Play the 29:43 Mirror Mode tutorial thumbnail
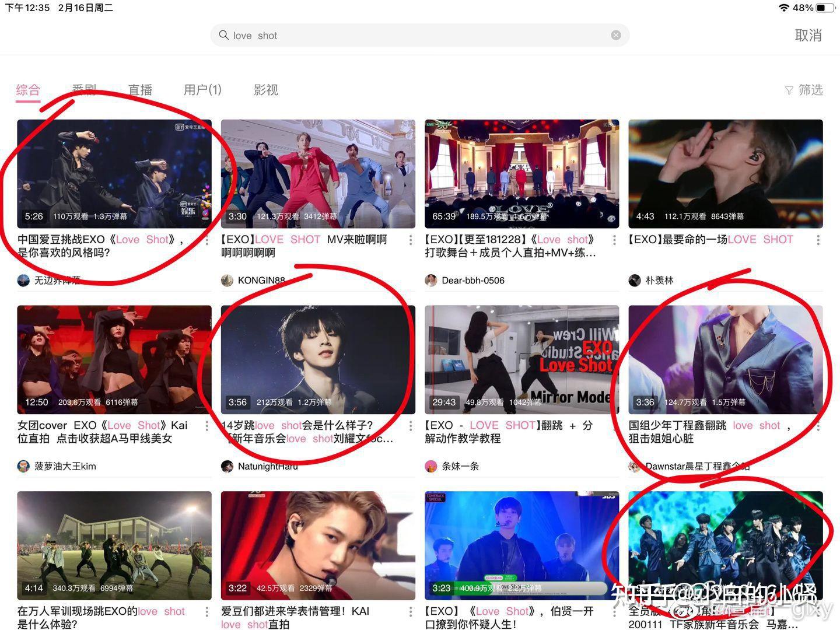Image resolution: width=840 pixels, height=630 pixels. [x=522, y=360]
